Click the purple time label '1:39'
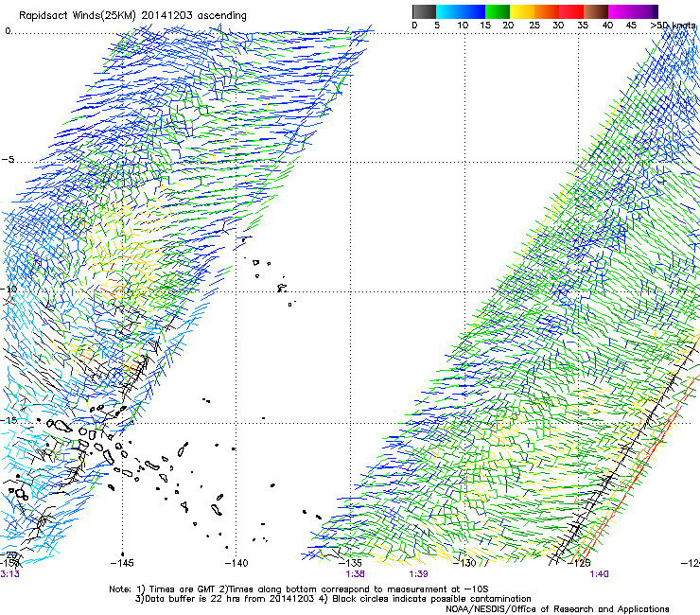Image resolution: width=700 pixels, height=615 pixels. click(x=418, y=574)
